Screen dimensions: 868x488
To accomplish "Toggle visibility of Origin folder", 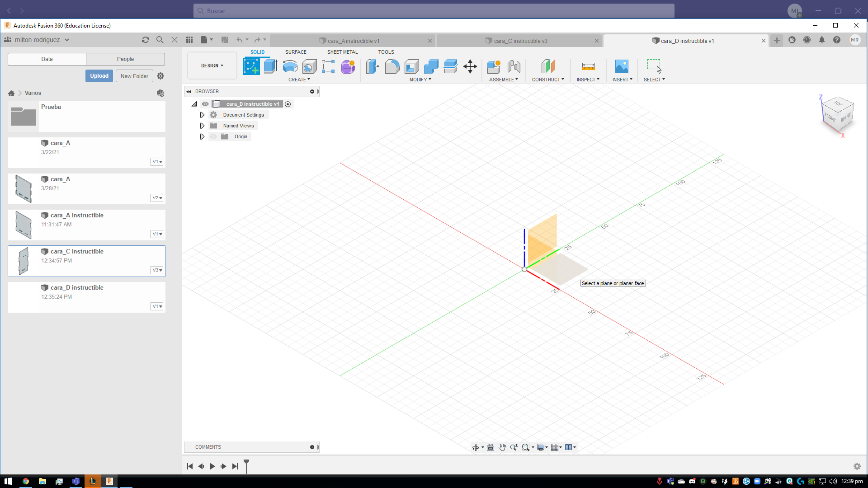I will [213, 136].
